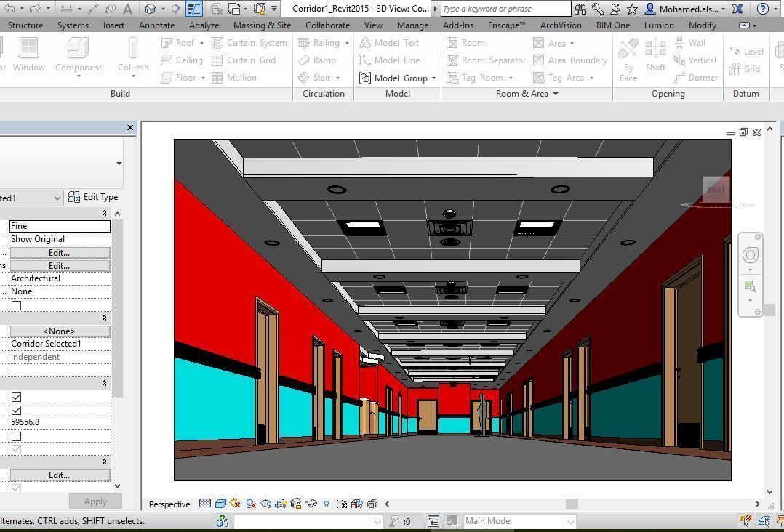Click the Grid datum tool
This screenshot has height=532, width=784.
pyautogui.click(x=744, y=69)
